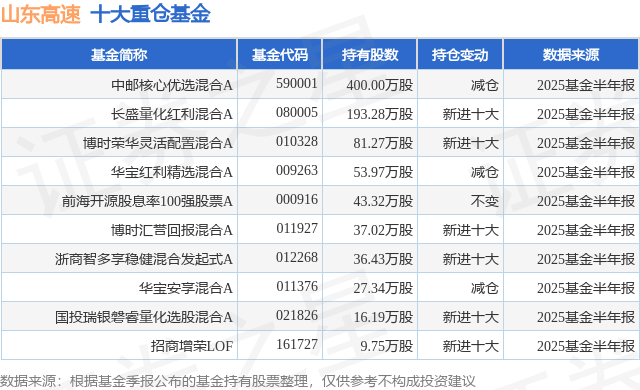The width and height of the screenshot is (640, 390).
Task: Click 前海开源股息率100强股票A fund name
Action: (147, 201)
